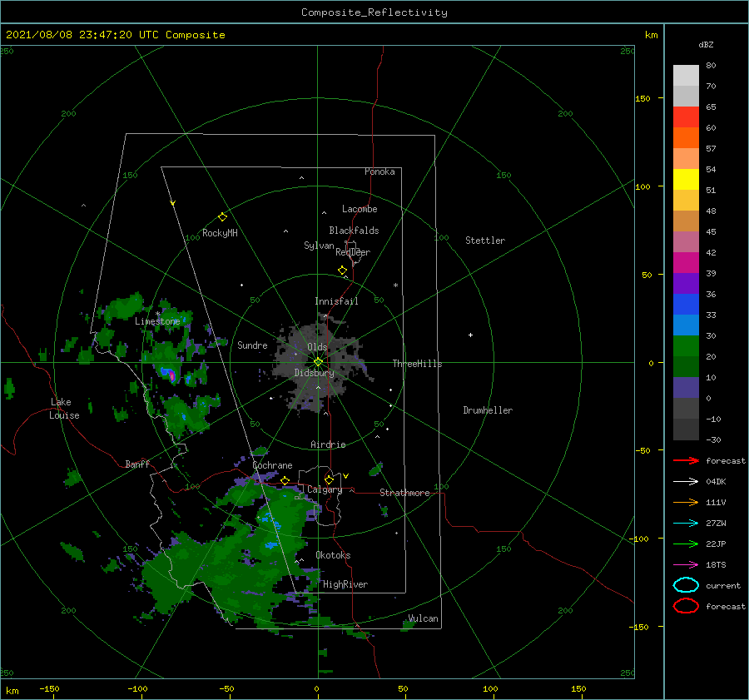Viewport: 749px width, 700px height.
Task: Click the orange 111V arrow in legend
Action: click(686, 502)
